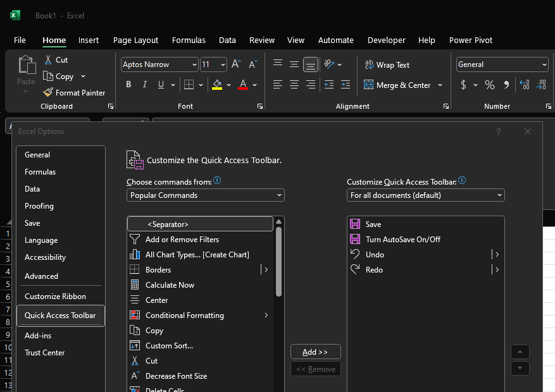Click the Align Left icon
555x392 pixels.
click(277, 85)
